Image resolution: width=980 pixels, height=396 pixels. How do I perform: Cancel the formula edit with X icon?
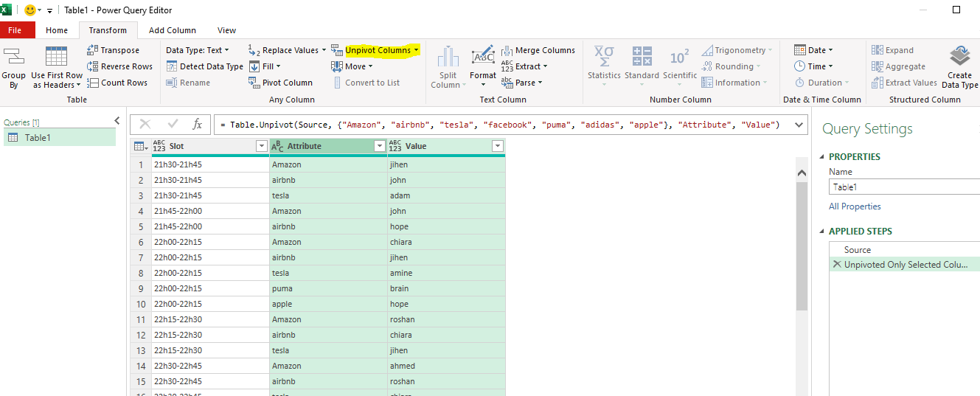tap(145, 125)
